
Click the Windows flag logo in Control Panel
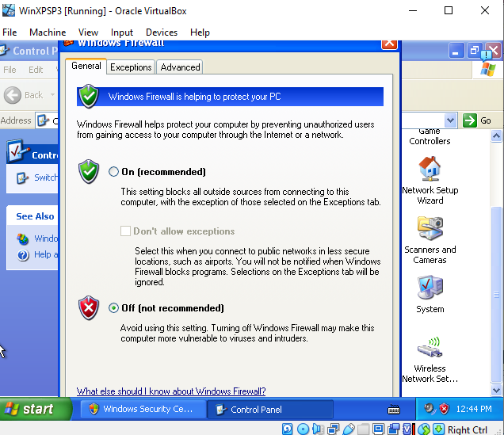[488, 70]
